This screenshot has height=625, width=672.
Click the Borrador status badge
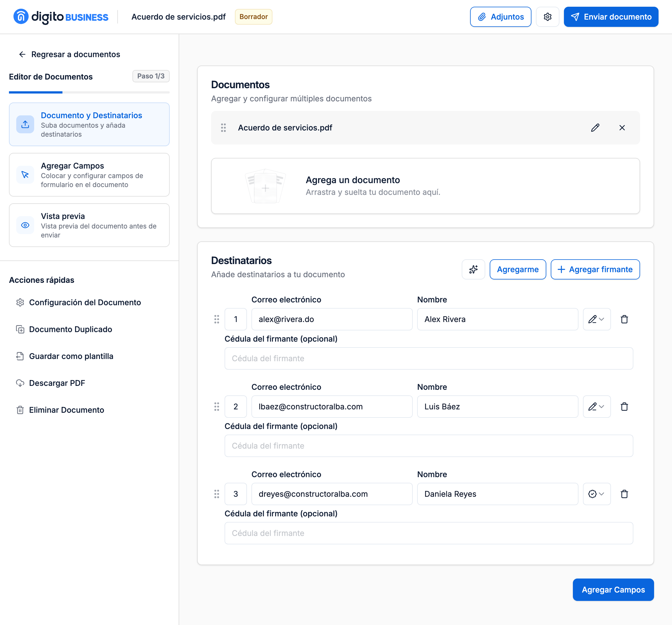(253, 17)
